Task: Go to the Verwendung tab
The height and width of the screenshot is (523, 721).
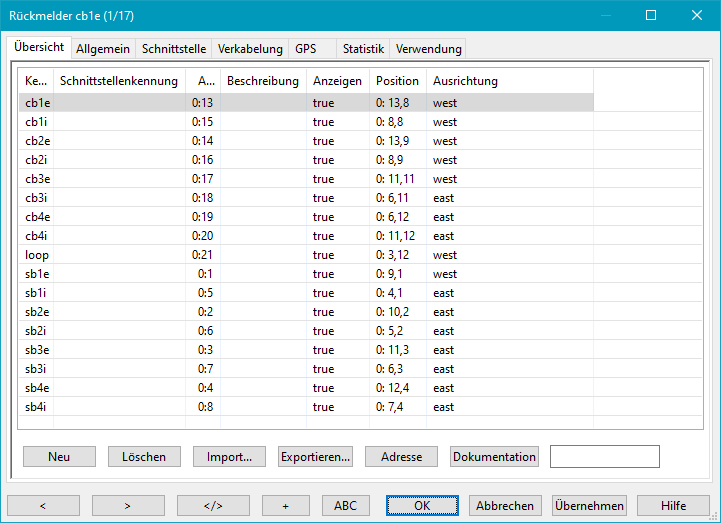Action: [x=428, y=48]
